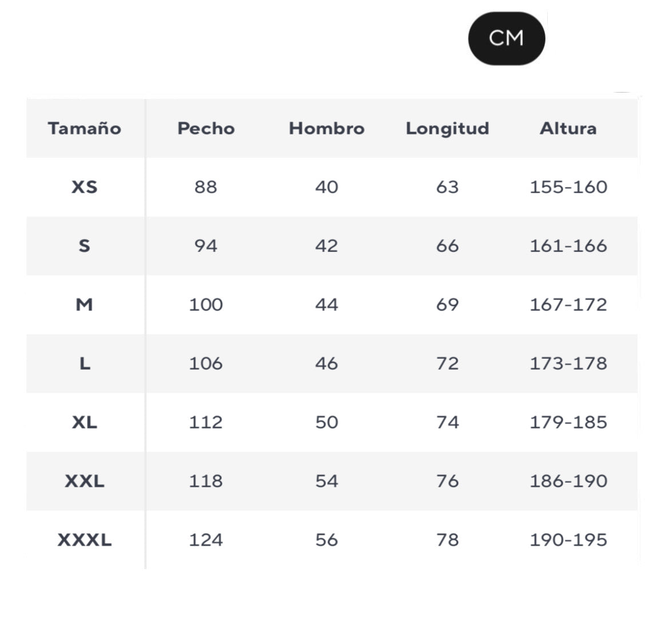The width and height of the screenshot is (669, 644).
Task: Click height range 186-190
Action: pos(568,481)
